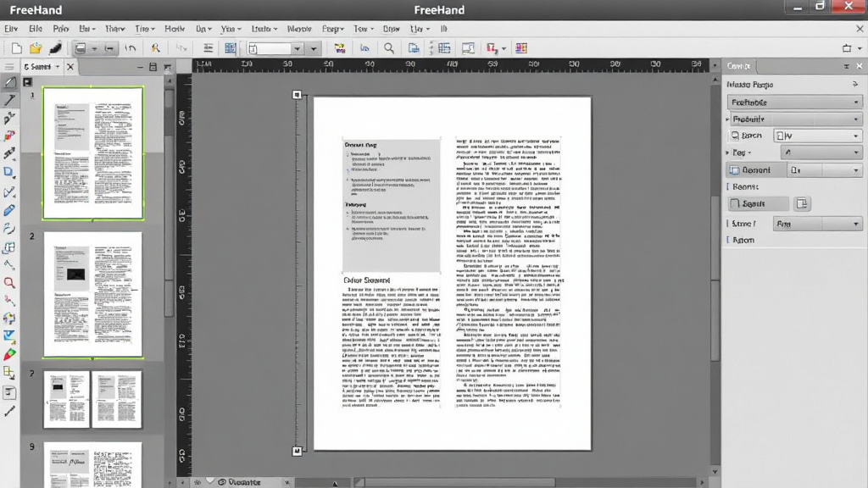Tick the unlabeled-style square checkbox in the right panel's lower section
868x488 pixels.
(x=735, y=203)
